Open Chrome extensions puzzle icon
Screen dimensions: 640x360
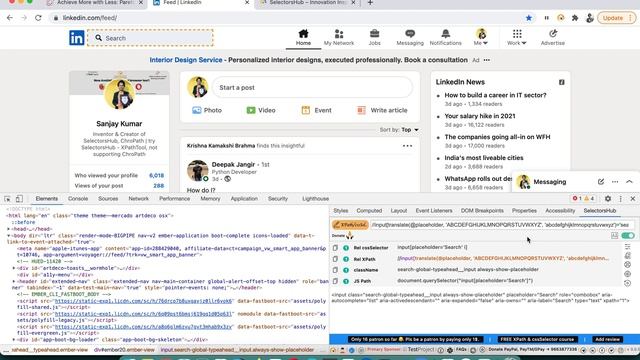(575, 18)
